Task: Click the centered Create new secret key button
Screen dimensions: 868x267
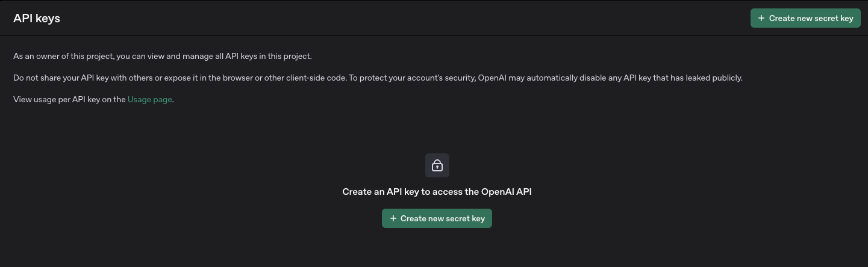Action: (437, 218)
